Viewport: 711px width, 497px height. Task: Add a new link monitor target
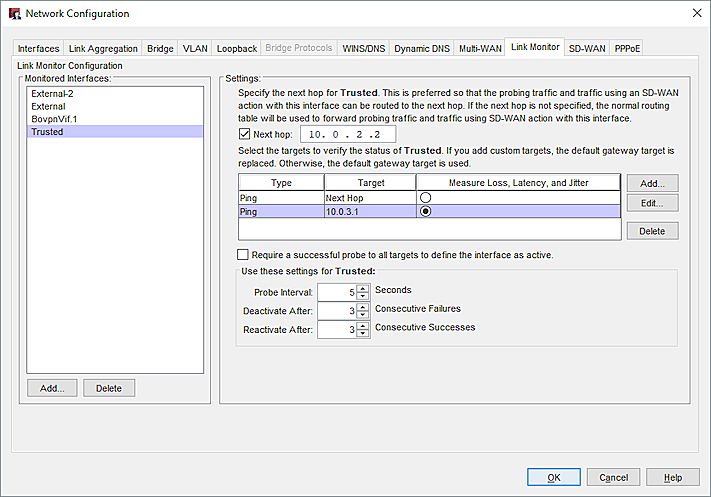click(653, 183)
